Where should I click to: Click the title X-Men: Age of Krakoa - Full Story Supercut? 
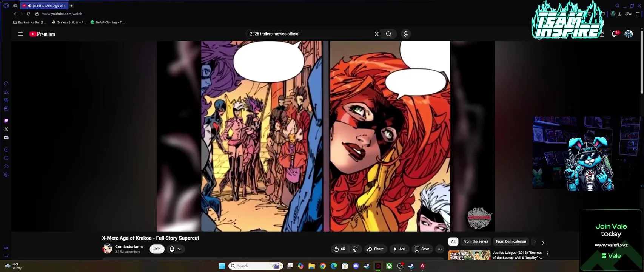coord(150,238)
